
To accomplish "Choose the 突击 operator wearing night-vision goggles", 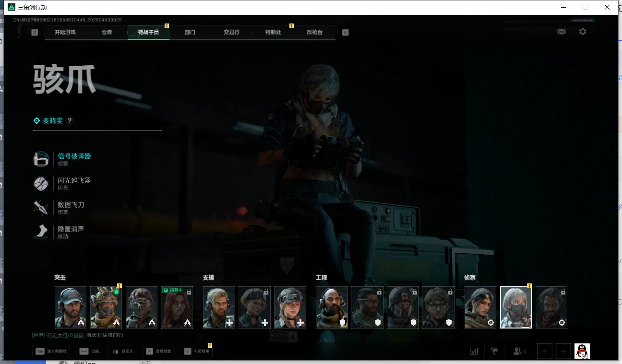I will point(142,307).
